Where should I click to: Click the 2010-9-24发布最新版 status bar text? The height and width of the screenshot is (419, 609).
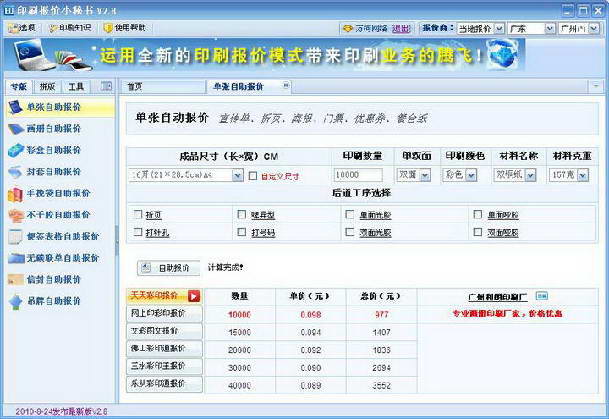pyautogui.click(x=61, y=412)
